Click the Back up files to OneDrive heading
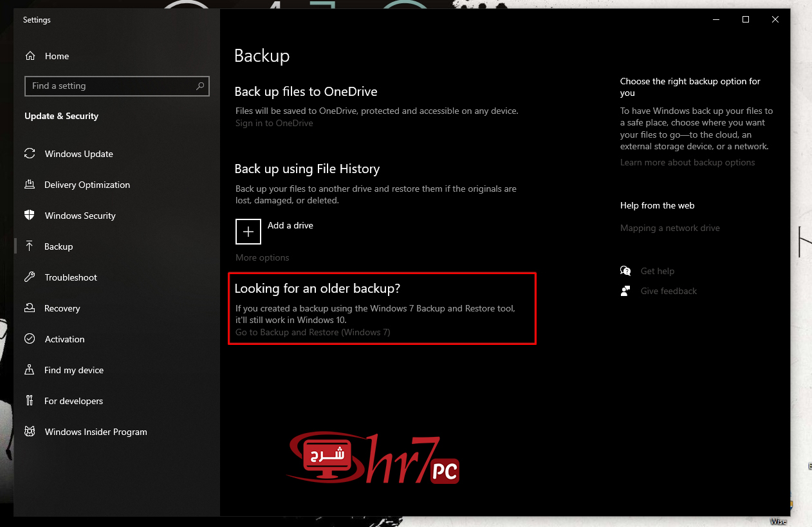The width and height of the screenshot is (812, 527). click(x=306, y=91)
